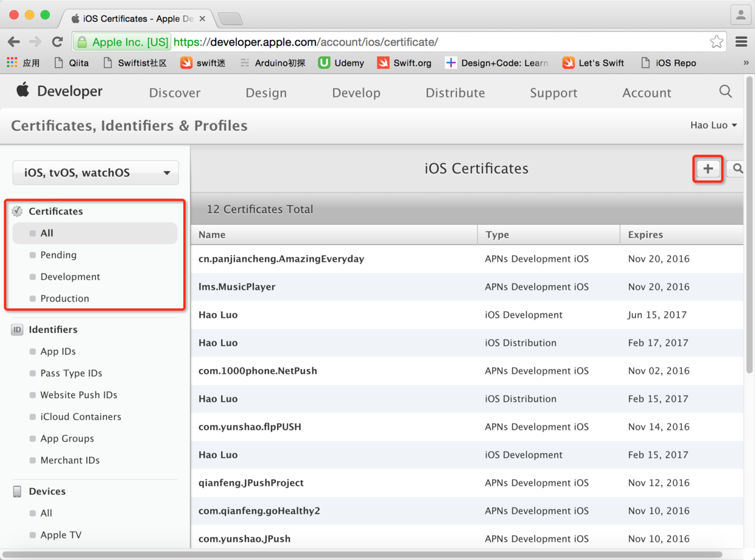The width and height of the screenshot is (755, 560).
Task: Click the browser back arrow
Action: click(13, 42)
